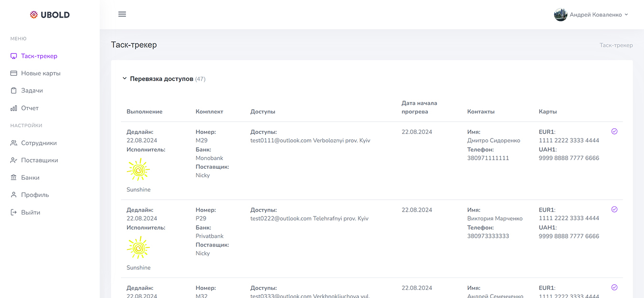Click the Новые карты card icon
Image resolution: width=644 pixels, height=298 pixels.
coord(14,73)
